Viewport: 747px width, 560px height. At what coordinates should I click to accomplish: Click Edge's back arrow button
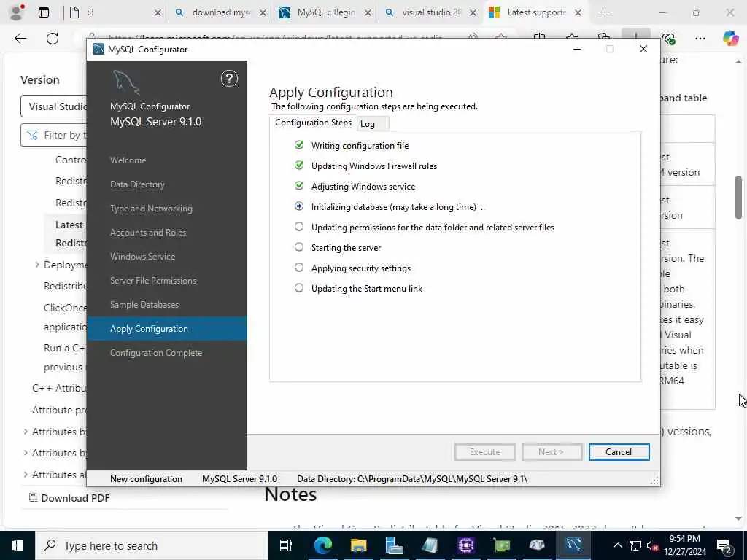[x=20, y=39]
